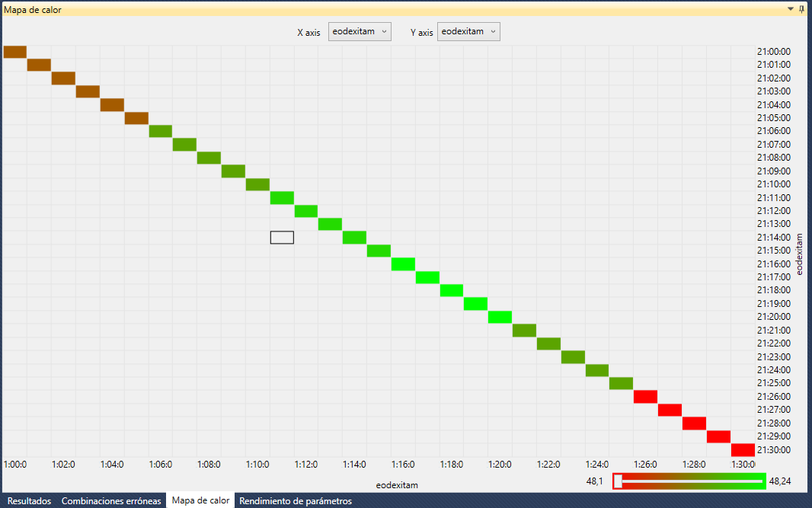The image size is (812, 508).
Task: Click the X axis label 1:06:0
Action: point(161,465)
